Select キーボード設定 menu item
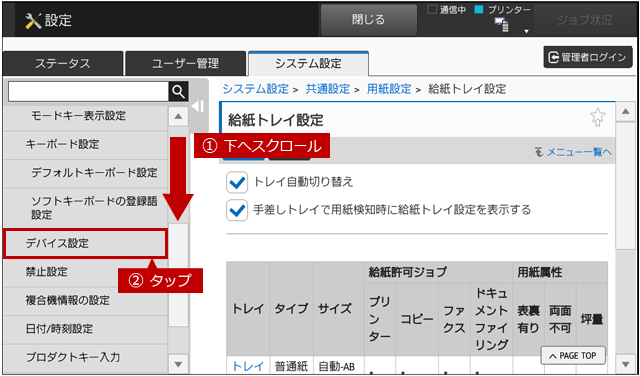 [x=85, y=145]
